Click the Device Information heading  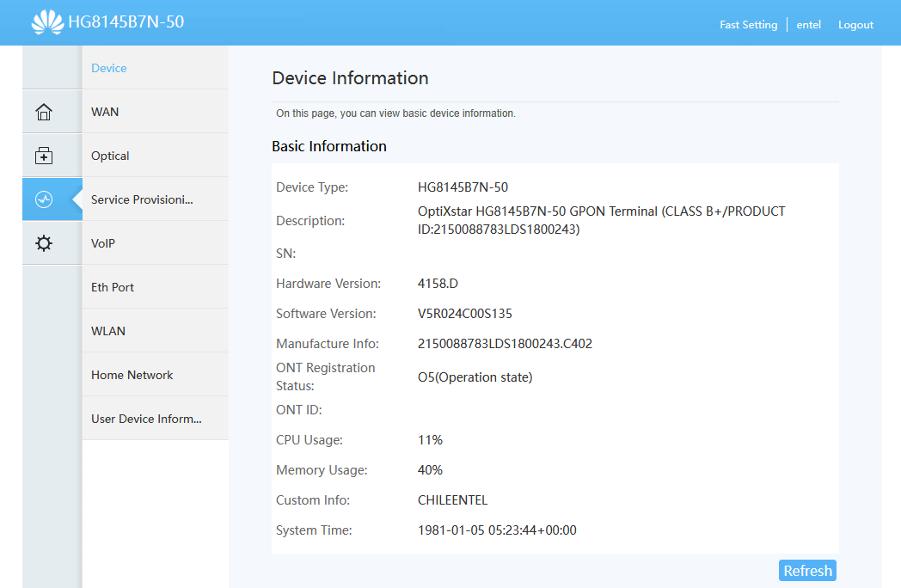point(350,77)
